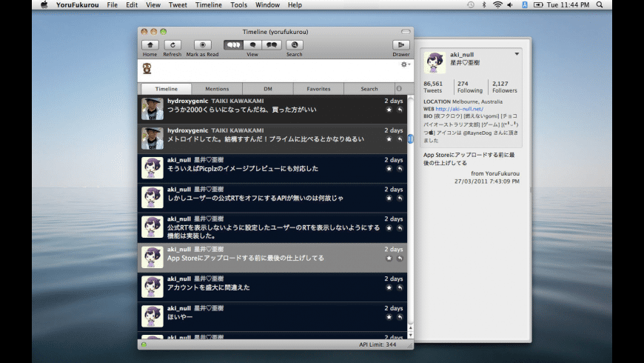Open the Timeline menu in menu bar
Image resolution: width=644 pixels, height=363 pixels.
point(208,5)
